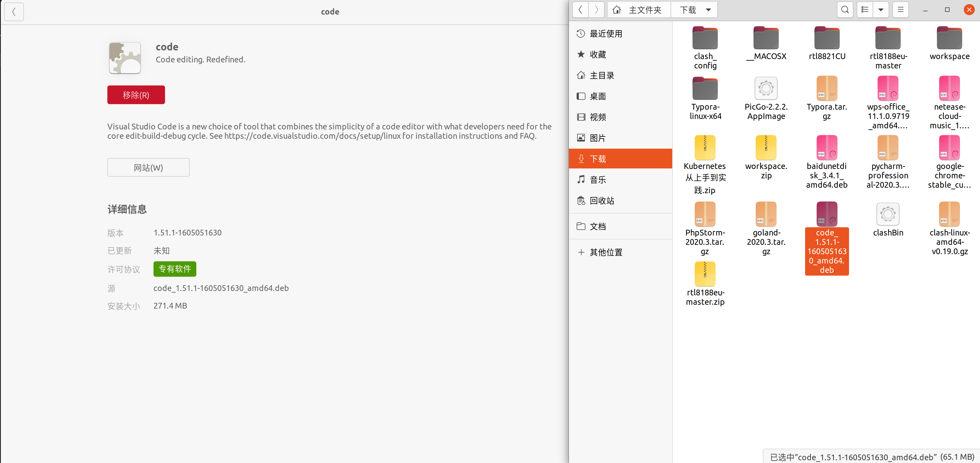Toggle list view icon in file manager

coord(865,10)
